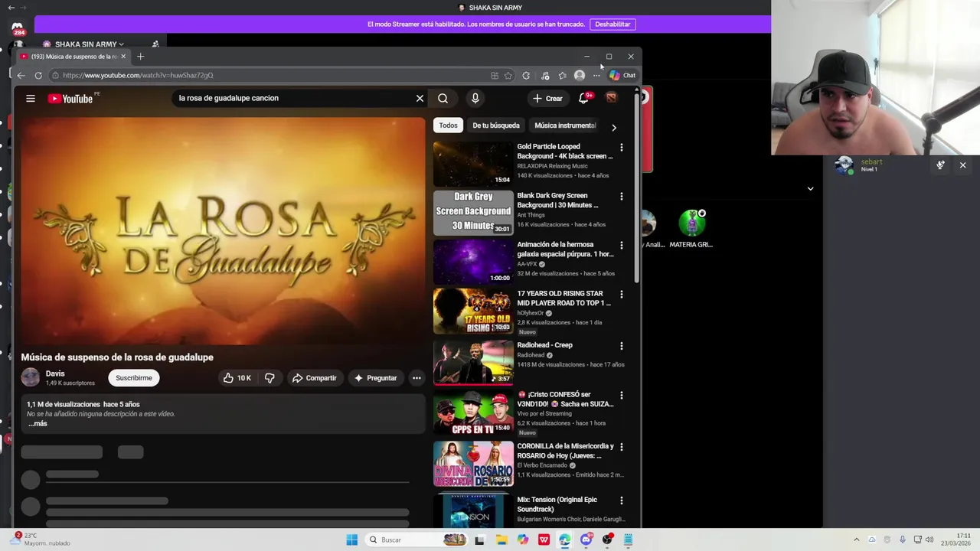The width and height of the screenshot is (980, 551).
Task: Open the Windows Start menu
Action: click(x=351, y=540)
